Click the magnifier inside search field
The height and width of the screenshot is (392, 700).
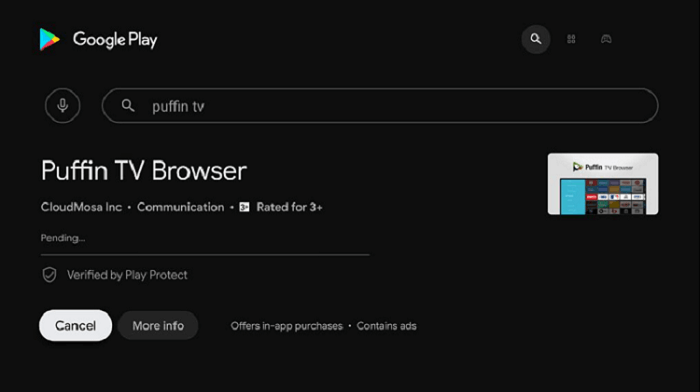(x=128, y=106)
